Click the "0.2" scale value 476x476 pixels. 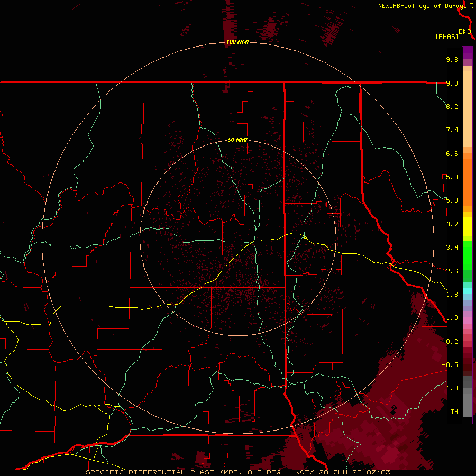click(x=452, y=342)
